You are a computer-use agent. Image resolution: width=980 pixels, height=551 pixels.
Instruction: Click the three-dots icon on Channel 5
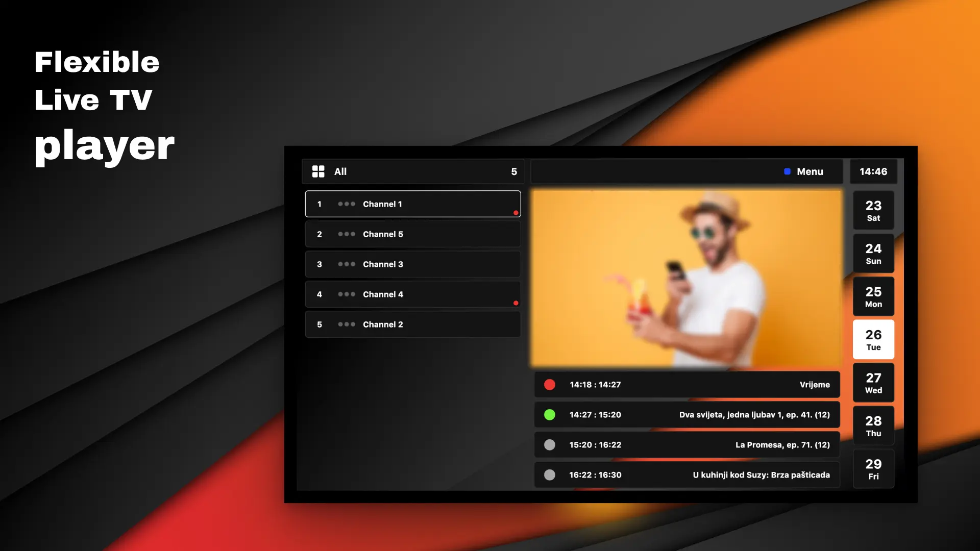(347, 234)
